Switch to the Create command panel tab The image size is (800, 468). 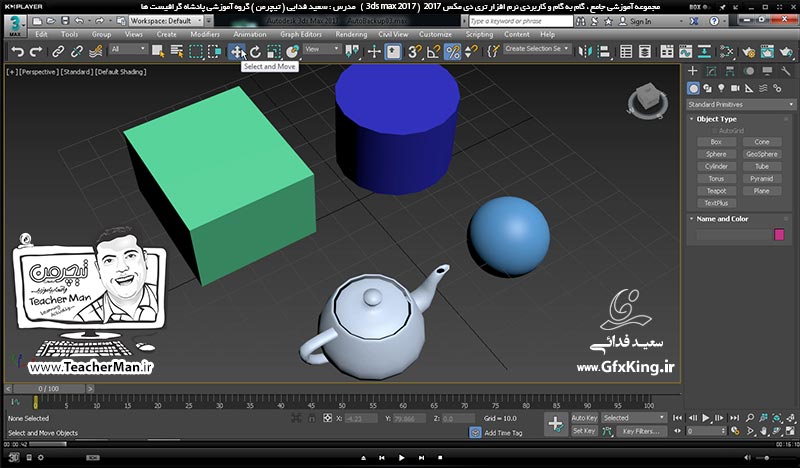point(692,71)
